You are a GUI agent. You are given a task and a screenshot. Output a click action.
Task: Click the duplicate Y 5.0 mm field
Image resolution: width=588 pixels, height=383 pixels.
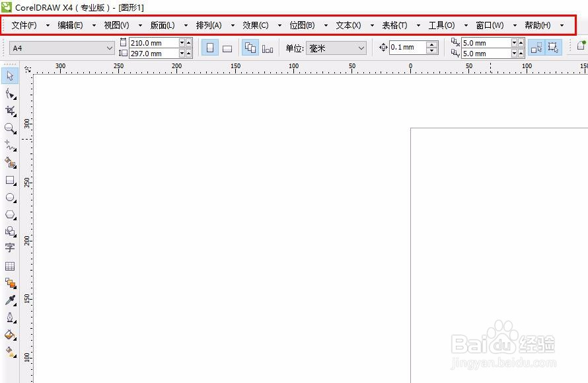click(x=486, y=54)
